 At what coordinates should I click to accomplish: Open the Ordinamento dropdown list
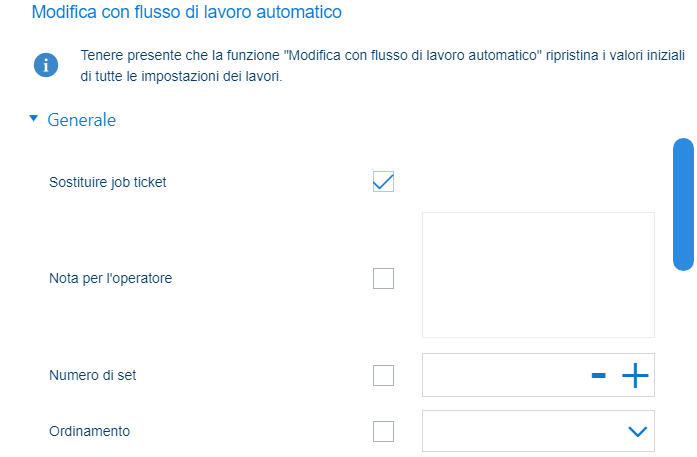(538, 431)
